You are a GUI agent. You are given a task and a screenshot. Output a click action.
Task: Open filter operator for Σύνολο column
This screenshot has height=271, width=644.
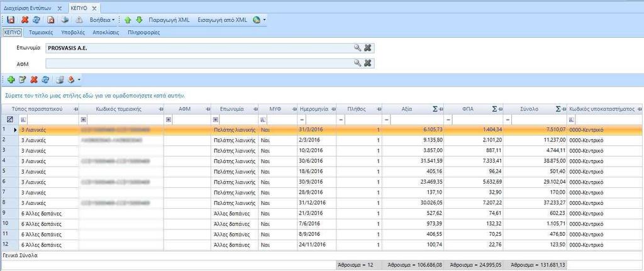[508, 119]
